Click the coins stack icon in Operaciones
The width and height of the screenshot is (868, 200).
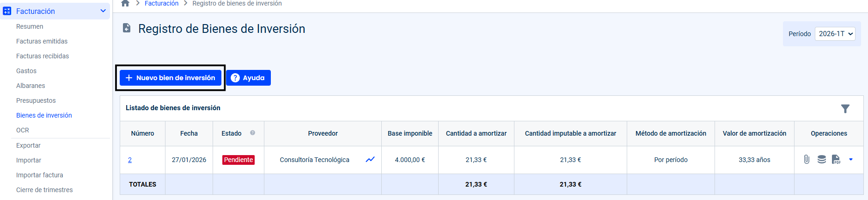[821, 159]
